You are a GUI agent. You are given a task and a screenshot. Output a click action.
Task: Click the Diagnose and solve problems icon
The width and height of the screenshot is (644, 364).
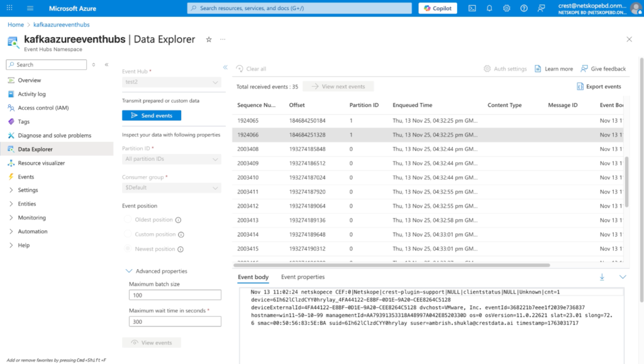coord(11,135)
